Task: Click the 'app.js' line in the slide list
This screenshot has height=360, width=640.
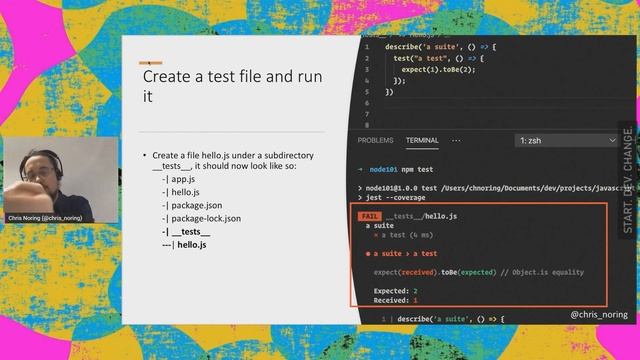Action: tap(178, 179)
